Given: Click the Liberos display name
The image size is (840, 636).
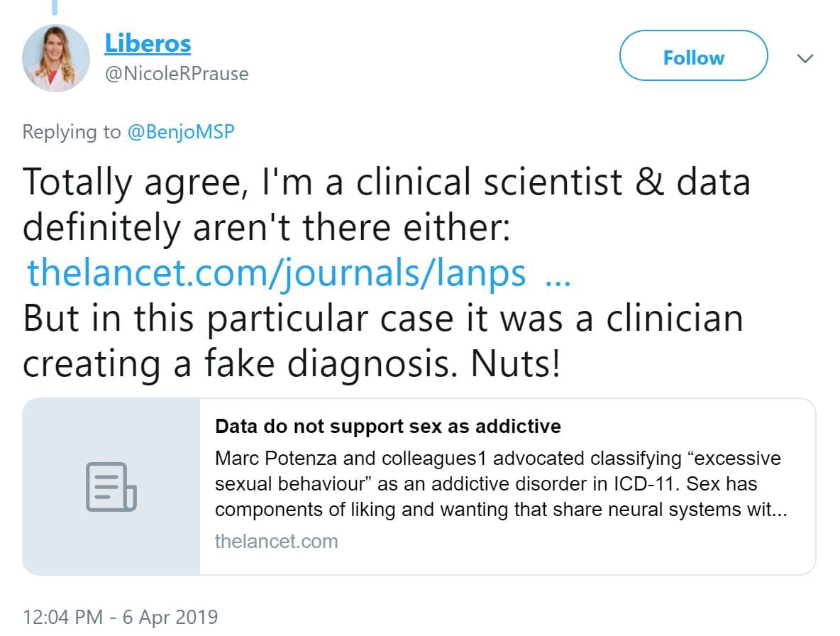Looking at the screenshot, I should click(148, 43).
